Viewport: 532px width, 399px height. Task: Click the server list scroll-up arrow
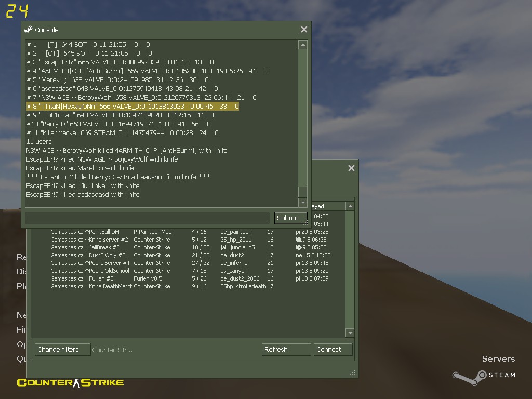[350, 206]
